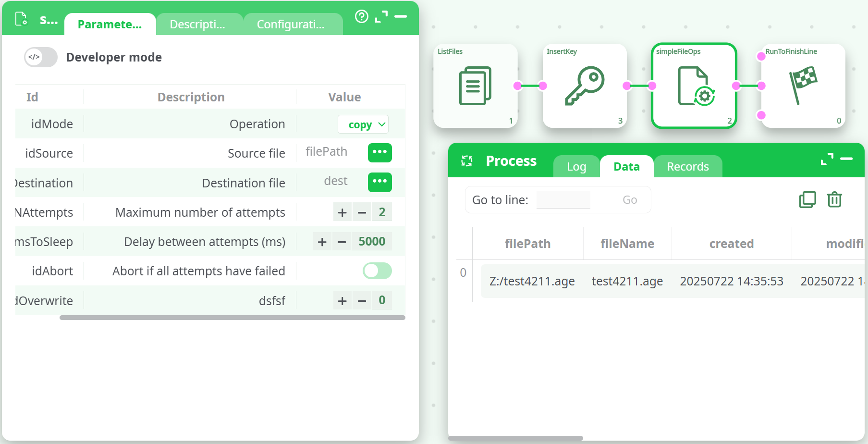868x444 pixels.
Task: Open Destination file ellipsis button
Action: pyautogui.click(x=379, y=182)
